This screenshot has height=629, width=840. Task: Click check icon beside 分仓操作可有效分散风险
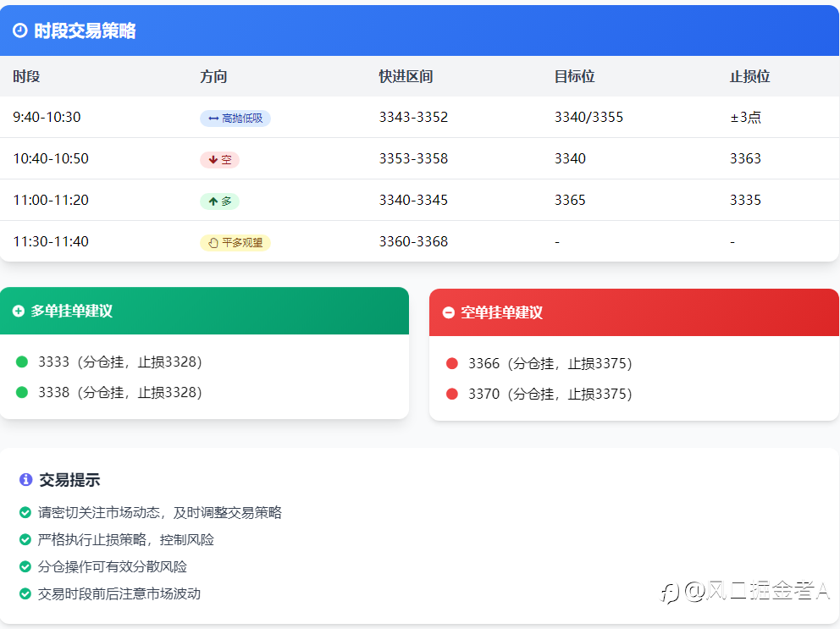(x=25, y=567)
